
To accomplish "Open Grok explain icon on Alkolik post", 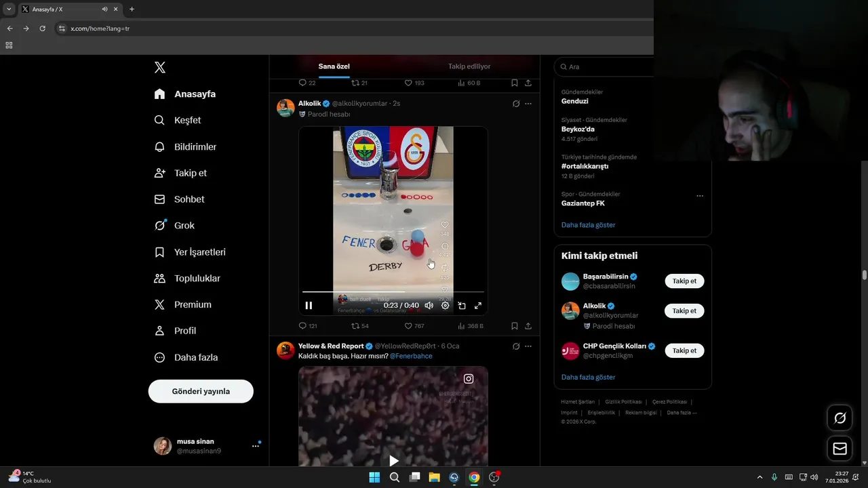I will (516, 104).
